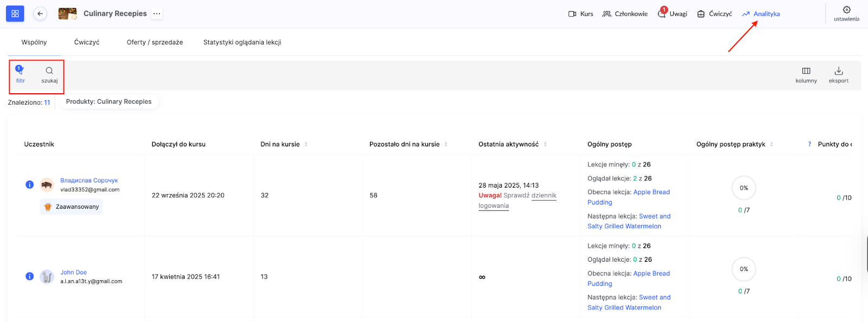Click the szukaj search icon
Screen dimensions: 868x322
tap(49, 74)
